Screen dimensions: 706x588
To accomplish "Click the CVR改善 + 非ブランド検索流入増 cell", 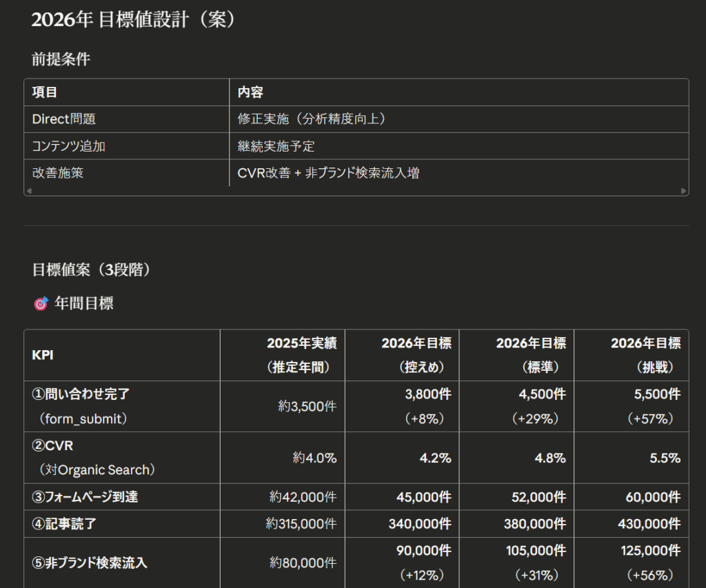I will pyautogui.click(x=328, y=173).
